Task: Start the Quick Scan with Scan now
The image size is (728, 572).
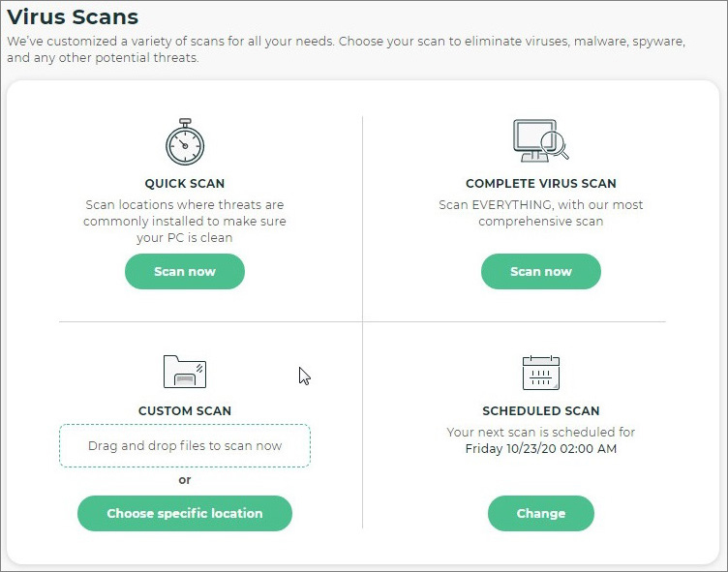Action: click(x=185, y=272)
